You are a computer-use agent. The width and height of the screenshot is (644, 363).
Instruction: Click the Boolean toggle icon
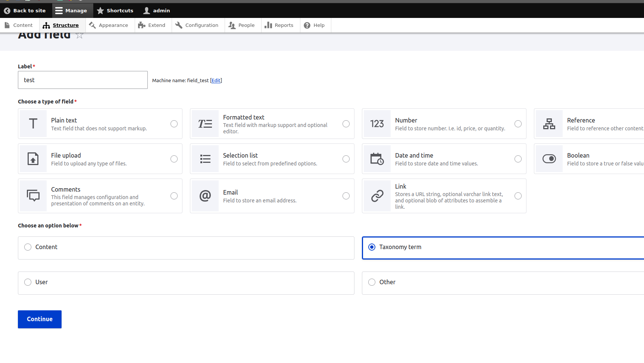pyautogui.click(x=549, y=159)
